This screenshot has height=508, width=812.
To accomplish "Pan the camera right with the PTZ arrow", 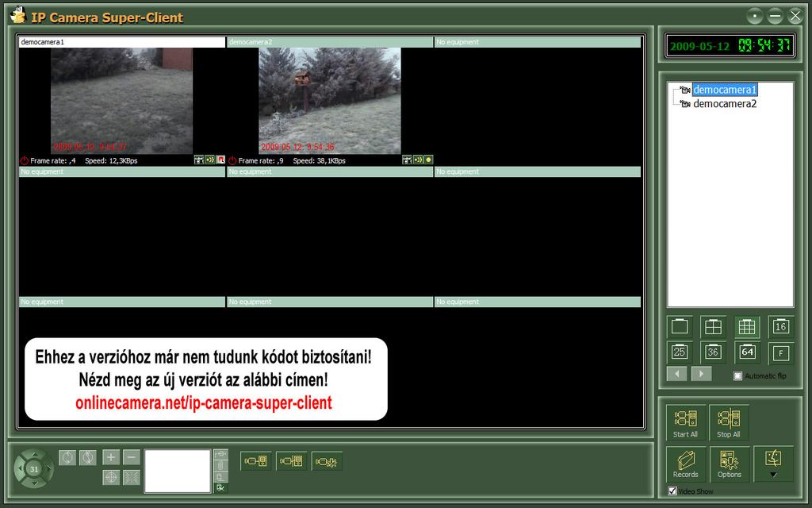I will 48,469.
